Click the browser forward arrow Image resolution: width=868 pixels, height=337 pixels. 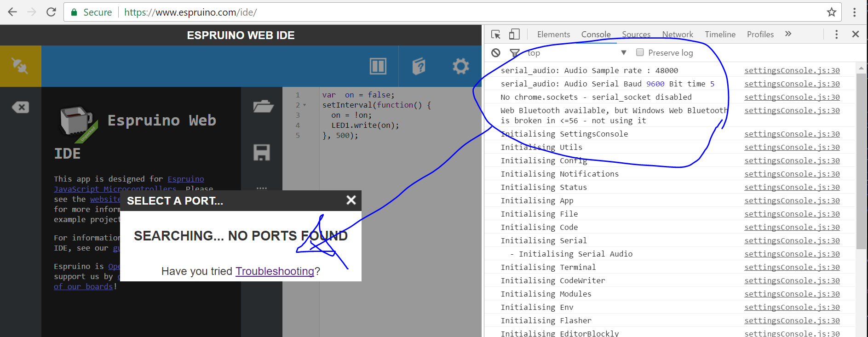(32, 12)
